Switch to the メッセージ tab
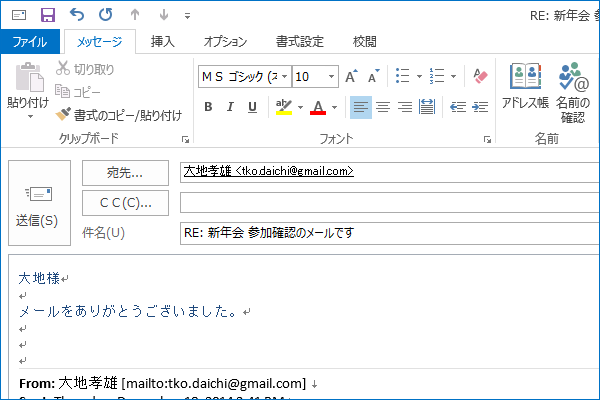Screen dimensions: 600x400 99,42
